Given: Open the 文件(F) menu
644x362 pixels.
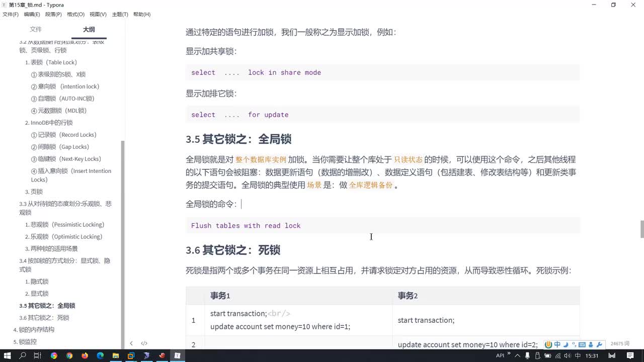Looking at the screenshot, I should [11, 15].
